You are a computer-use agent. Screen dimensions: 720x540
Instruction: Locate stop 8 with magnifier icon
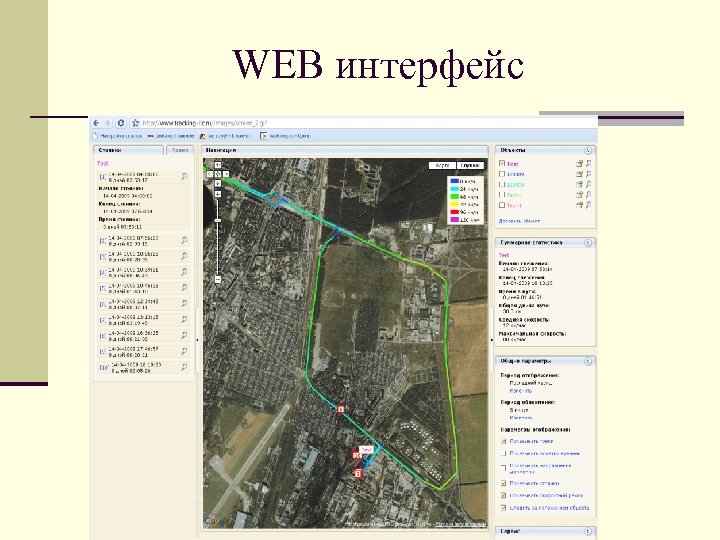[184, 335]
